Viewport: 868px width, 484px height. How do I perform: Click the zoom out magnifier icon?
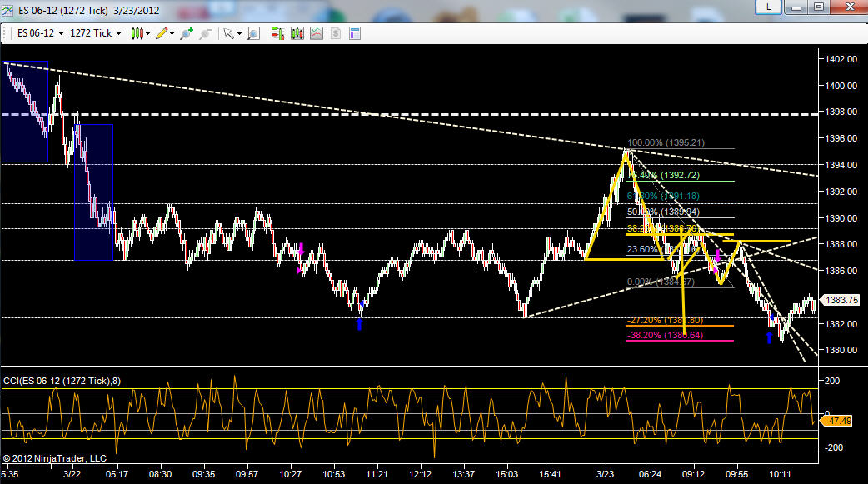tap(206, 34)
